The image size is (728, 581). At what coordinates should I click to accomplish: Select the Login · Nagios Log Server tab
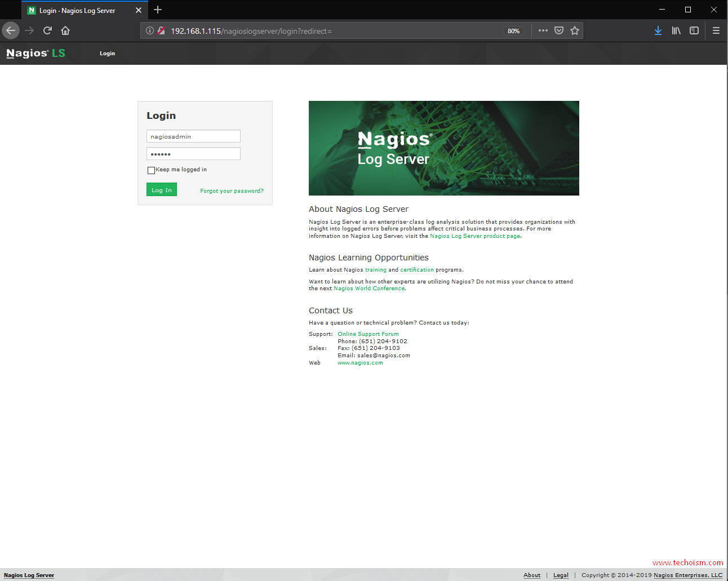(85, 10)
